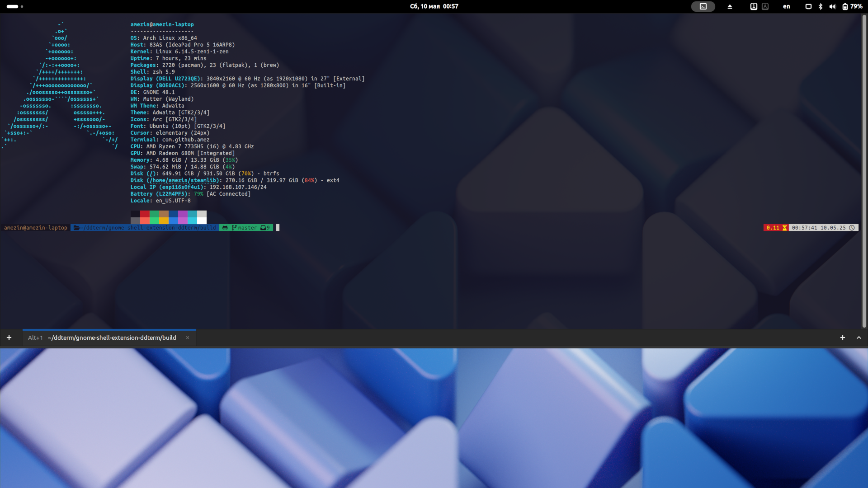Click the 'Shell: zsh 5.9' line
Screen dimensions: 868x488
tap(152, 72)
